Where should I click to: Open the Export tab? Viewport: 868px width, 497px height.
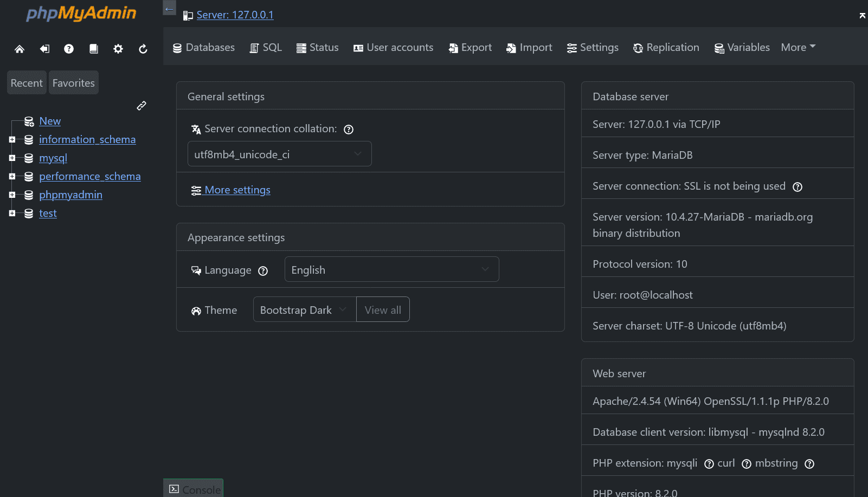click(470, 48)
